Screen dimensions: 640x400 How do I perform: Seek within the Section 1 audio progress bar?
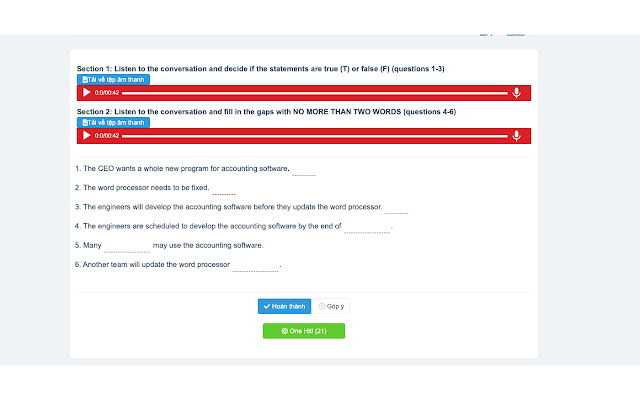coord(314,93)
